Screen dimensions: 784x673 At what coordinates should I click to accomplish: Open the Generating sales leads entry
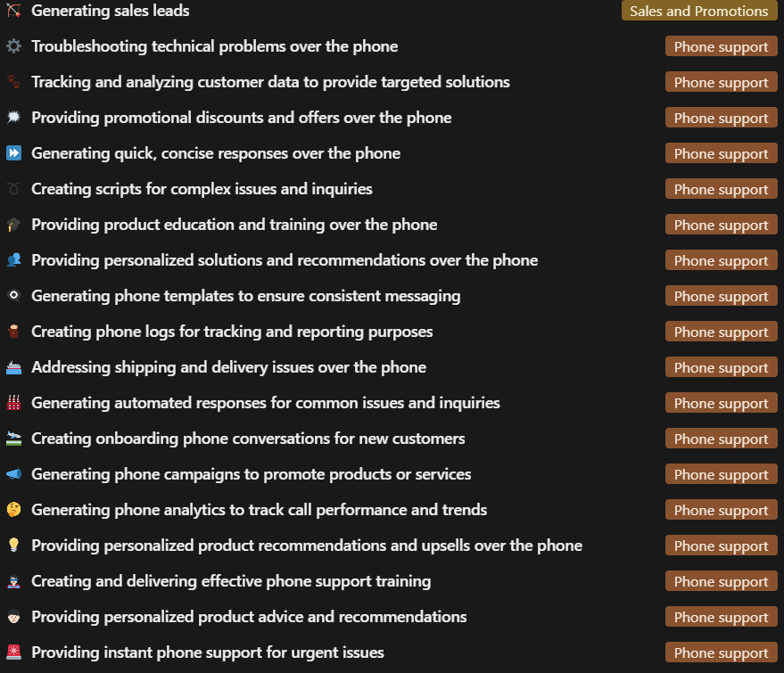pyautogui.click(x=110, y=11)
